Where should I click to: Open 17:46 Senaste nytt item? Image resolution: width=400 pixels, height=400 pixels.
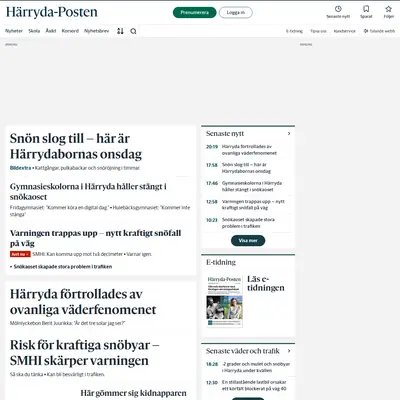248,186
